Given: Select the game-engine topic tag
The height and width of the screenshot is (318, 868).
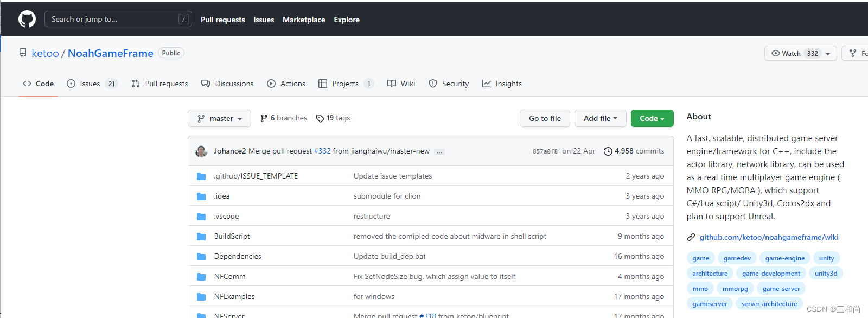Looking at the screenshot, I should (x=784, y=258).
